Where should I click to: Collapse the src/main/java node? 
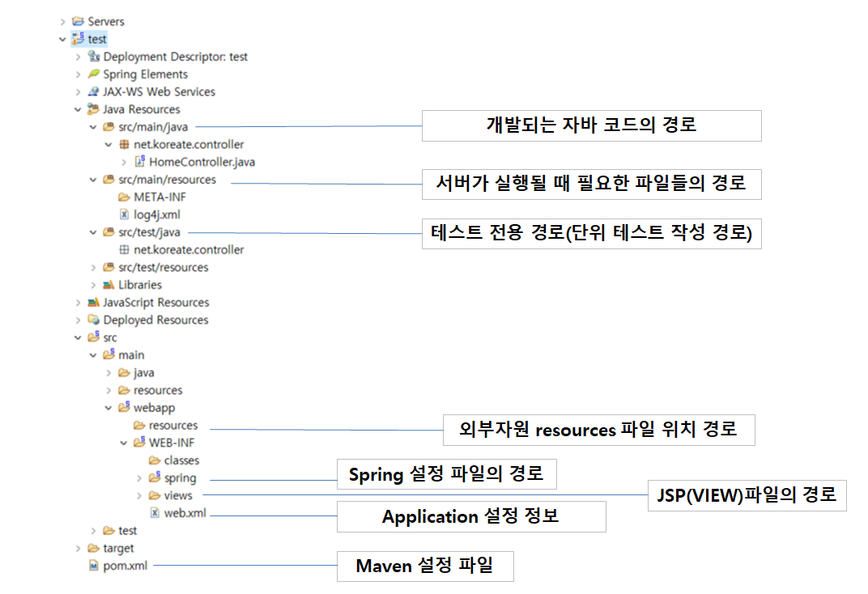pos(93,127)
